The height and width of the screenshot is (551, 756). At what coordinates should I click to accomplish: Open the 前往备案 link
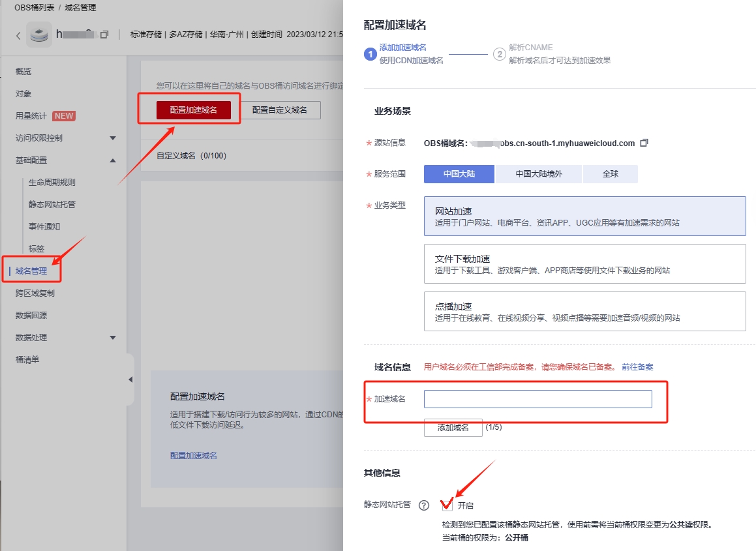coord(637,367)
